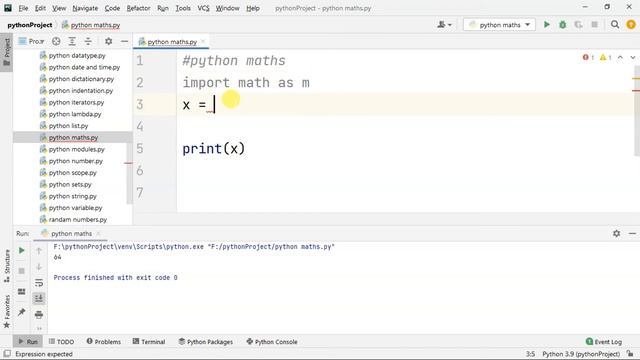This screenshot has width=640, height=360.
Task: Open the Tools menu
Action: (x=183, y=8)
